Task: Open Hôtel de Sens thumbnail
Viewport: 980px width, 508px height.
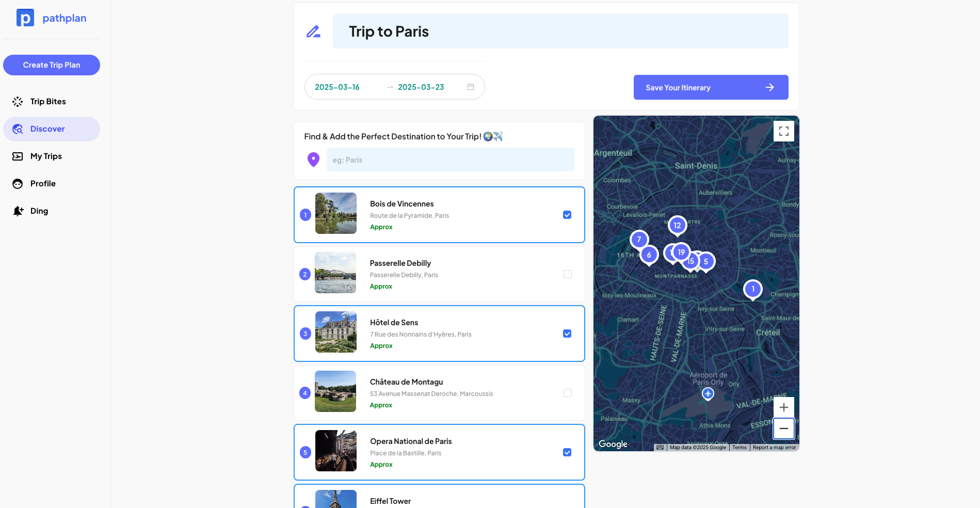Action: (336, 332)
